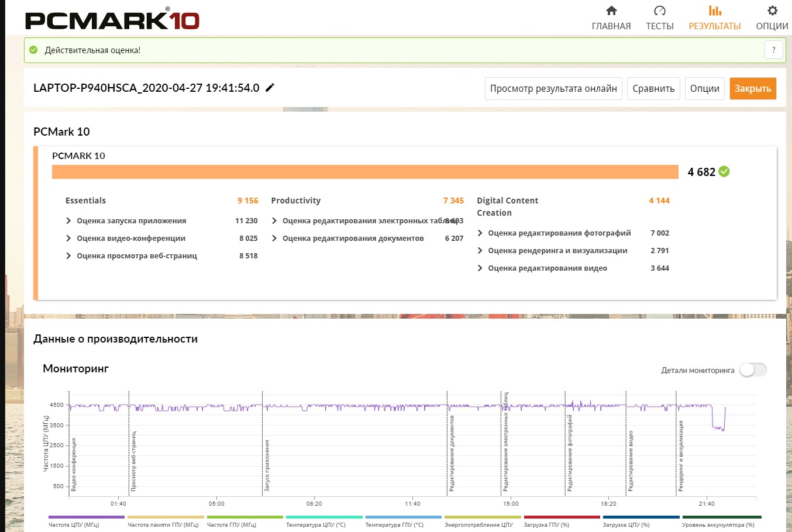This screenshot has height=532, width=792.
Task: Click Просмотр результата онлайн button
Action: [553, 89]
